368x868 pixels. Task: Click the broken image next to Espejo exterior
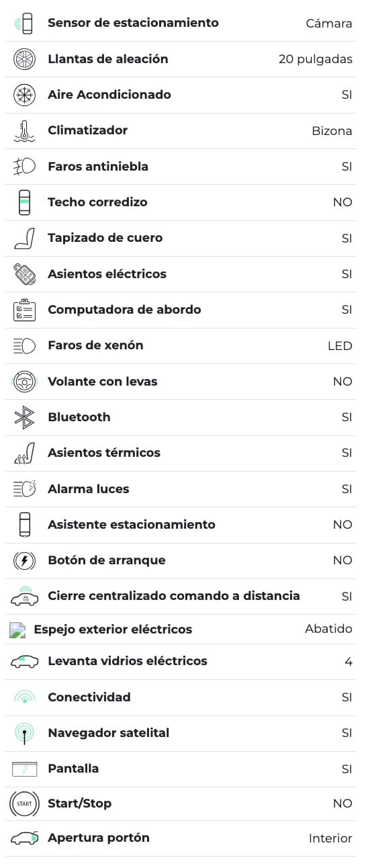(x=17, y=630)
